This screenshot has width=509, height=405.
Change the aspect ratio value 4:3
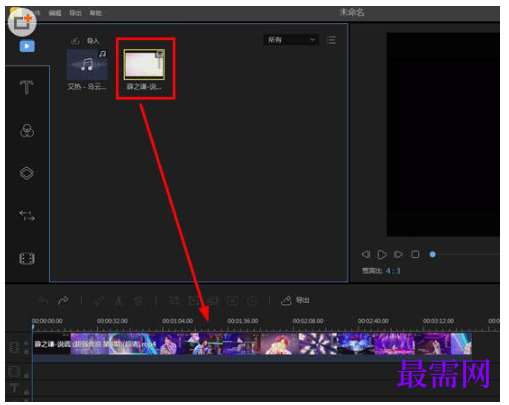393,271
